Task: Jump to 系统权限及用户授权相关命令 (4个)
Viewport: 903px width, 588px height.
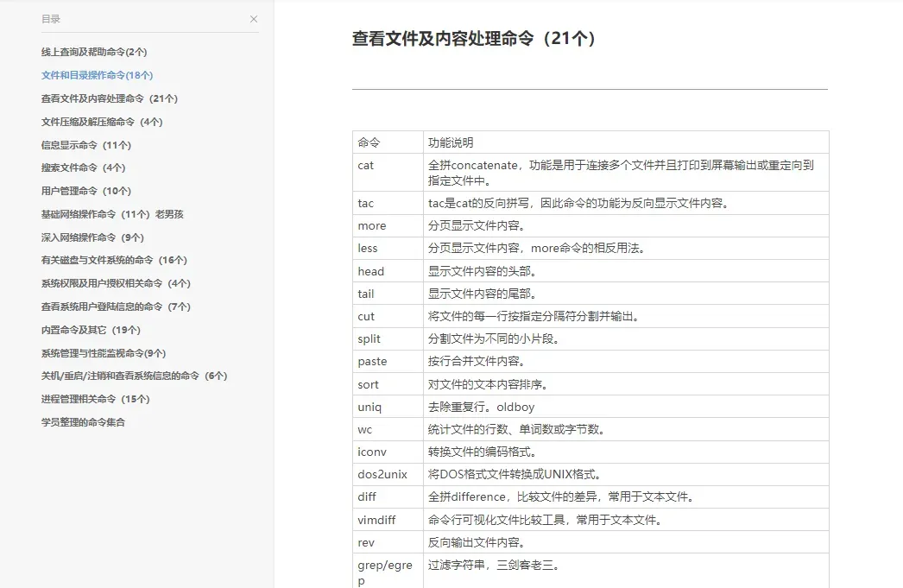Action: point(116,283)
